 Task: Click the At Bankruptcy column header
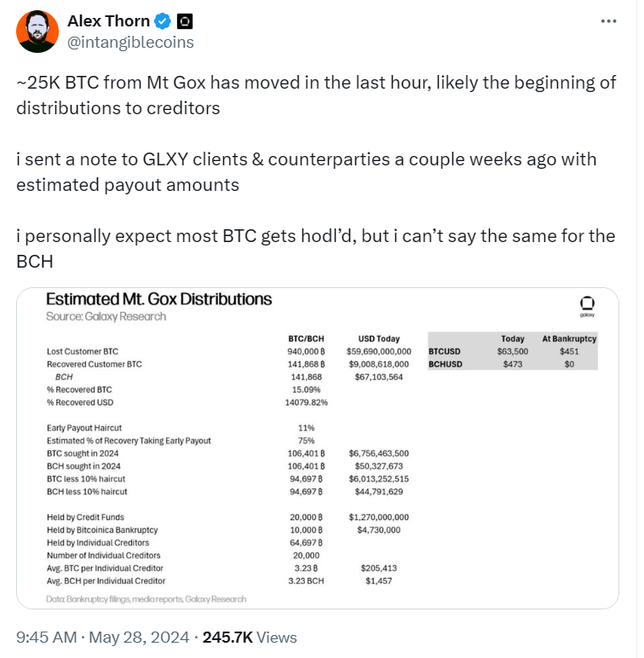tap(569, 338)
